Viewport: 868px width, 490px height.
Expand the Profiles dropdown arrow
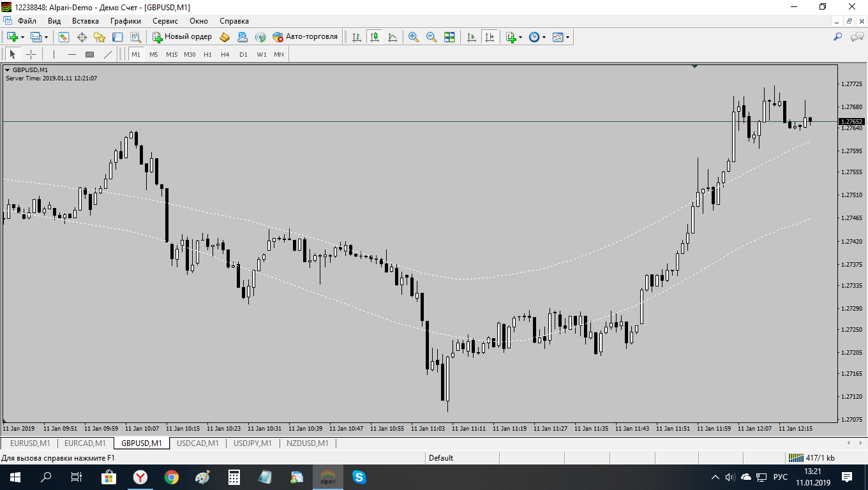coord(46,37)
